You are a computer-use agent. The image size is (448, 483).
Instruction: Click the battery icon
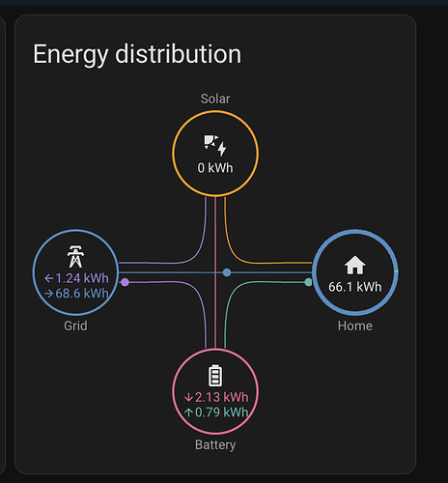tap(215, 376)
